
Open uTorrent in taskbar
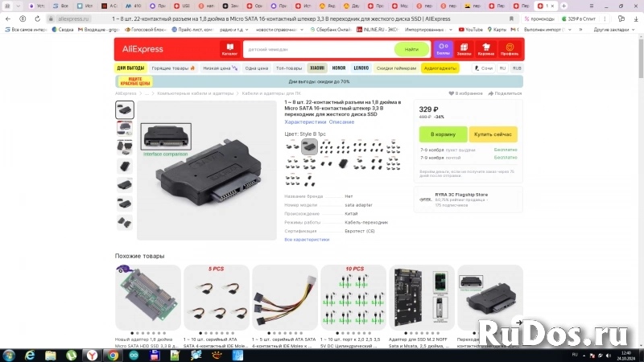[x=72, y=356]
